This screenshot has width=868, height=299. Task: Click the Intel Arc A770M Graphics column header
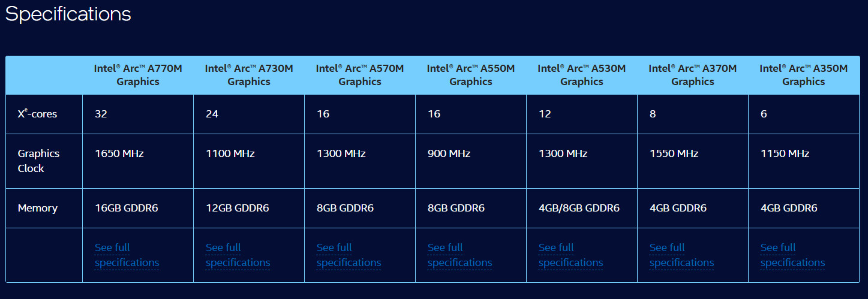[138, 75]
